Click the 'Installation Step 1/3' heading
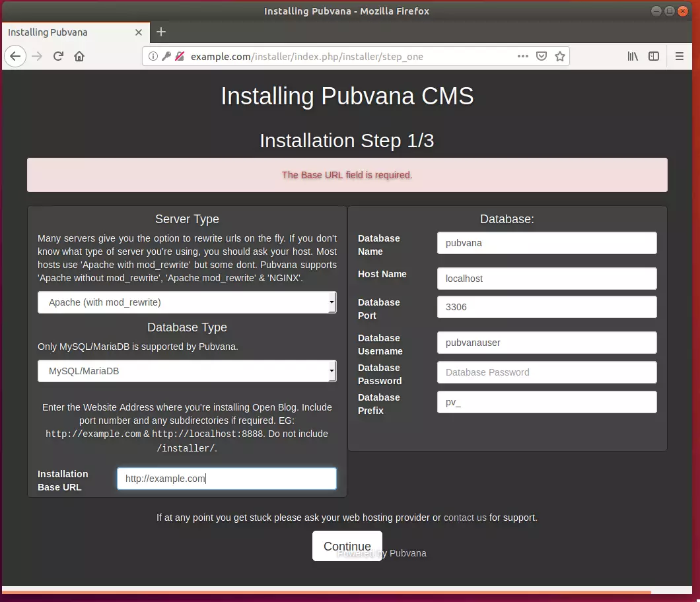 point(347,141)
